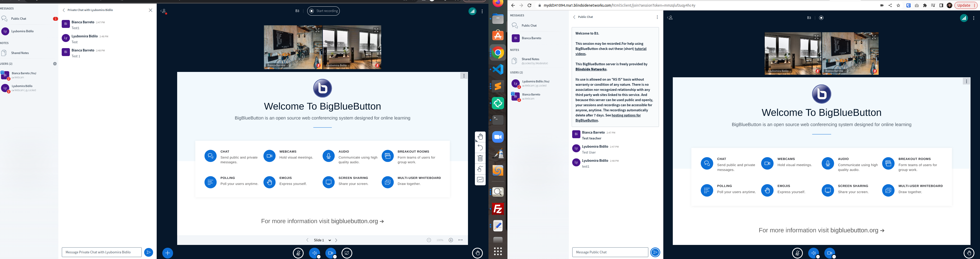Reset presentation zoom at 100%
Screen dimensions: 980x259
[440, 240]
